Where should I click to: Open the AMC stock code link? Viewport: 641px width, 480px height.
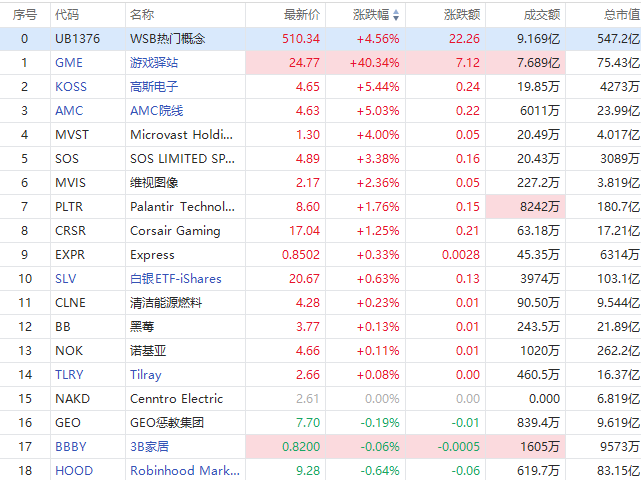(x=69, y=111)
